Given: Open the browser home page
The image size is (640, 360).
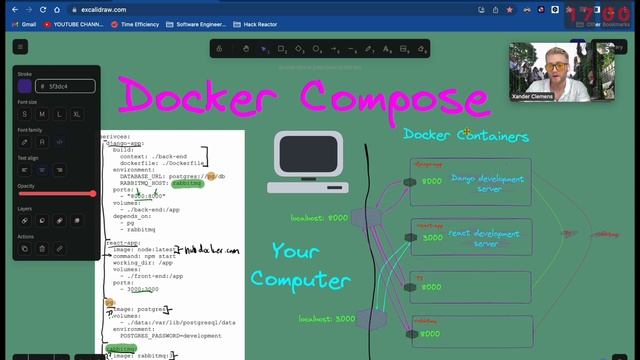Looking at the screenshot, I should tap(57, 9).
